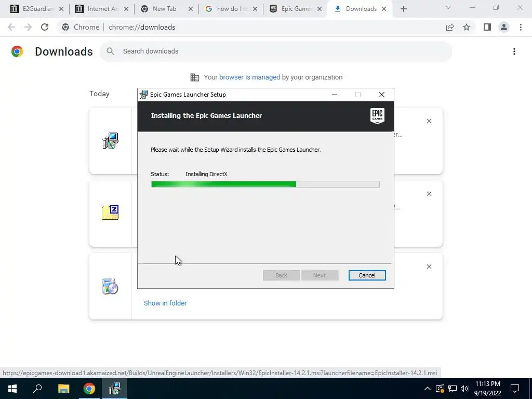
Task: Click the taskbar clock showing 11:13 PM
Action: click(487, 389)
